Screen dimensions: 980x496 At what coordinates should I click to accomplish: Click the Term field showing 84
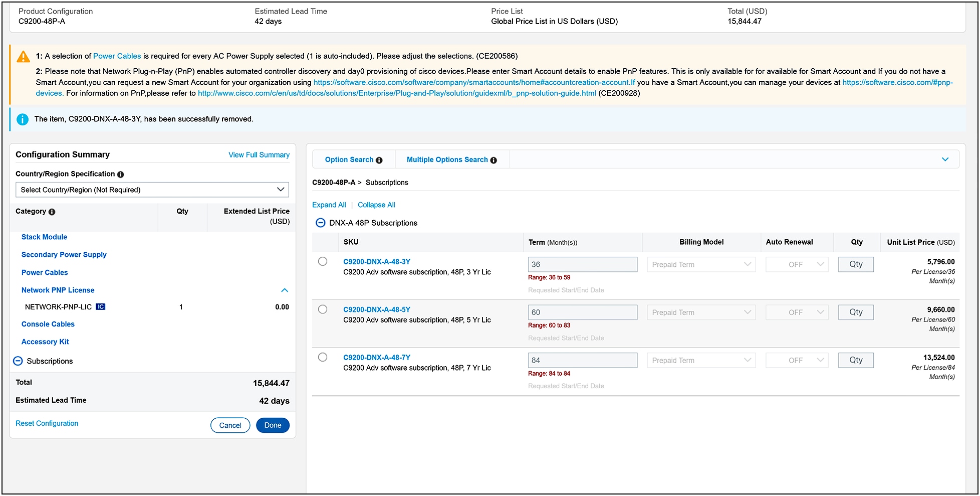(x=583, y=360)
